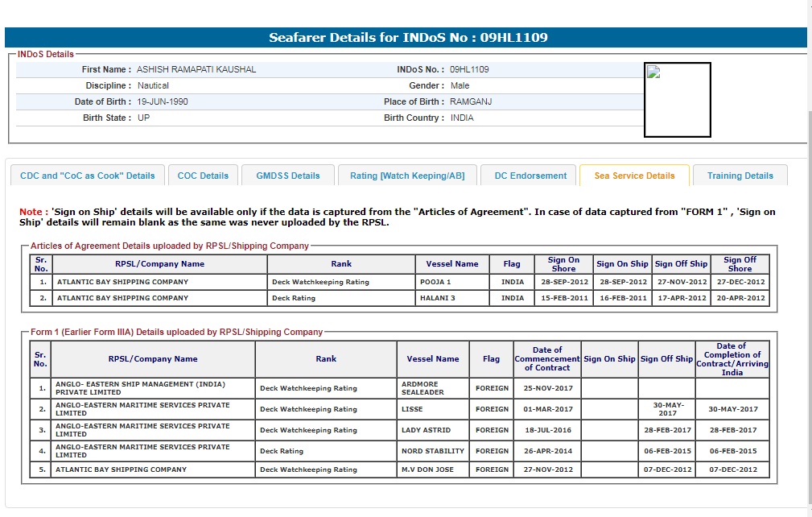Open the GMDSS Details tab
The height and width of the screenshot is (517, 812).
point(287,176)
